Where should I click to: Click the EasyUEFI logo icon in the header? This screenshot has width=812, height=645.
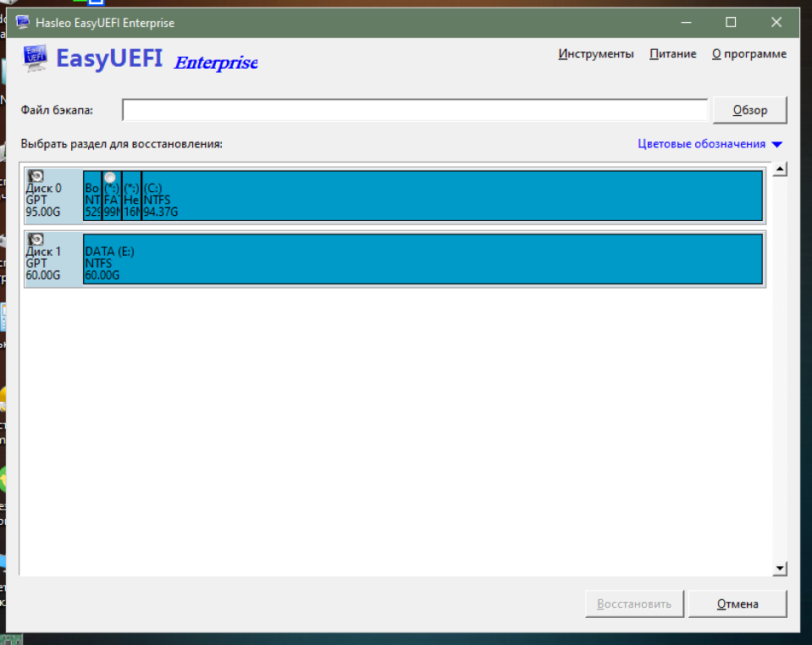click(x=36, y=58)
